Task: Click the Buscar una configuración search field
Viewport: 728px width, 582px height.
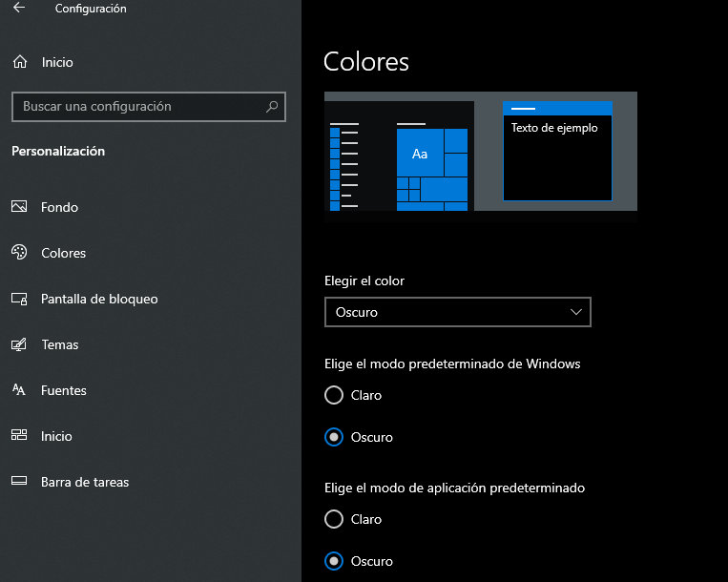Action: 138,107
